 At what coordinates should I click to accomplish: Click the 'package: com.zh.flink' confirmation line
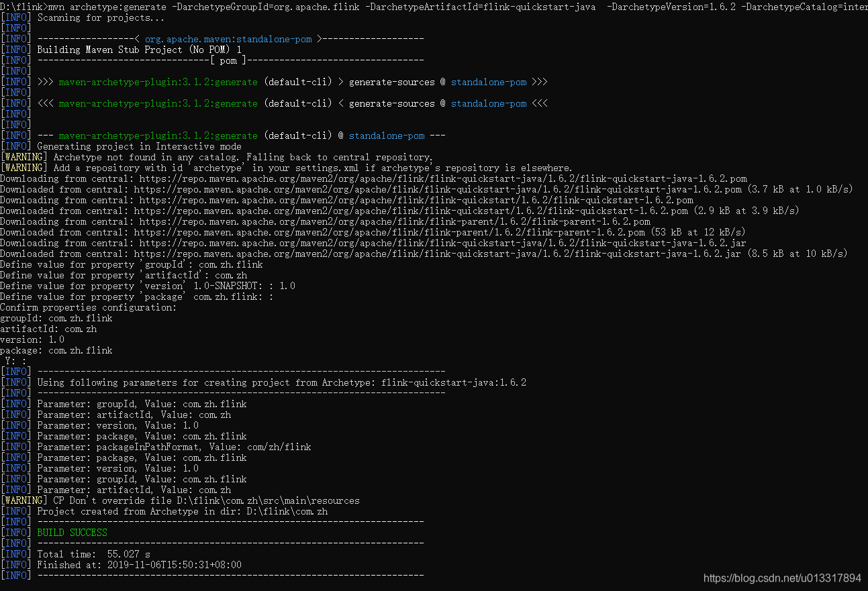(56, 350)
